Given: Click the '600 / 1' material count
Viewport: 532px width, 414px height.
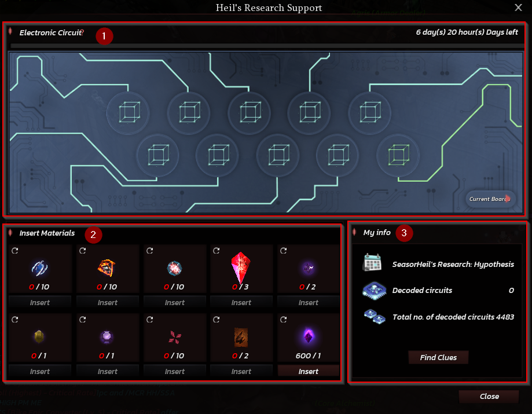Looking at the screenshot, I should [308, 356].
